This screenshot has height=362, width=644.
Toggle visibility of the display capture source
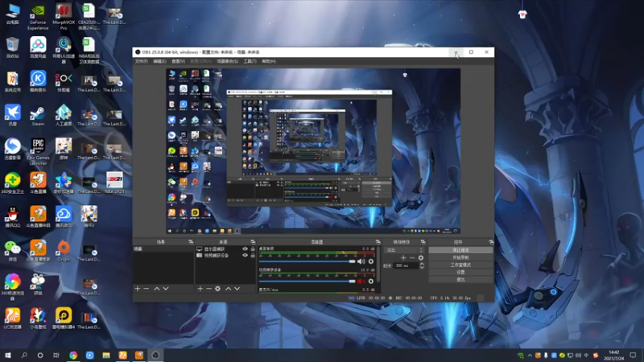246,249
